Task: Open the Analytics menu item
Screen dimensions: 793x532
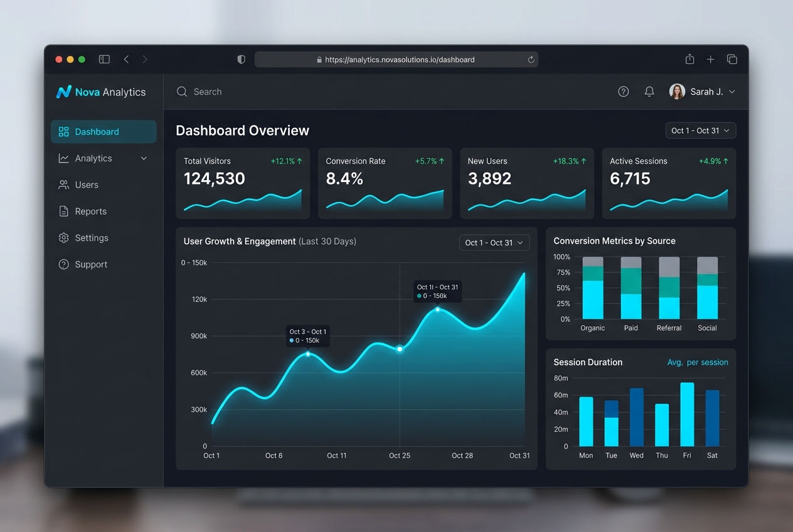Action: click(x=104, y=158)
